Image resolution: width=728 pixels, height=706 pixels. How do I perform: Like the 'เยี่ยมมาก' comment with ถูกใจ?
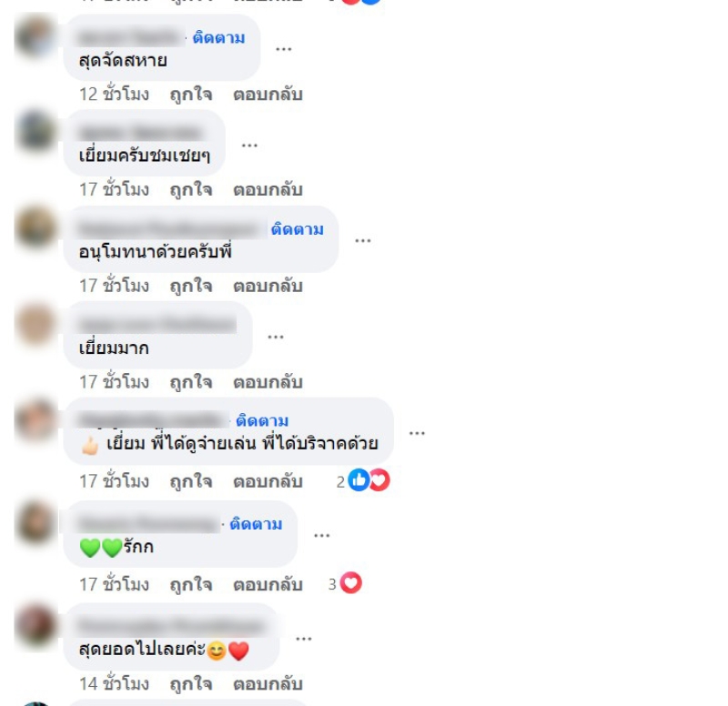191,382
